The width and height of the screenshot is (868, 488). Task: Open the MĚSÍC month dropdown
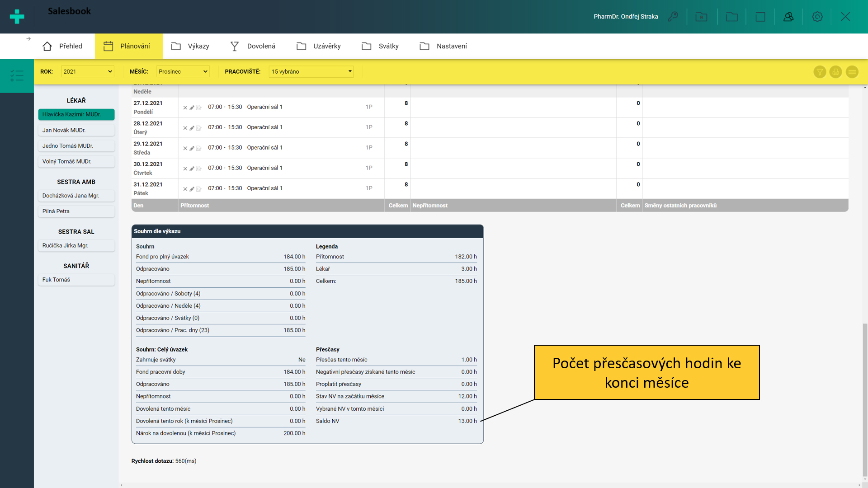183,71
